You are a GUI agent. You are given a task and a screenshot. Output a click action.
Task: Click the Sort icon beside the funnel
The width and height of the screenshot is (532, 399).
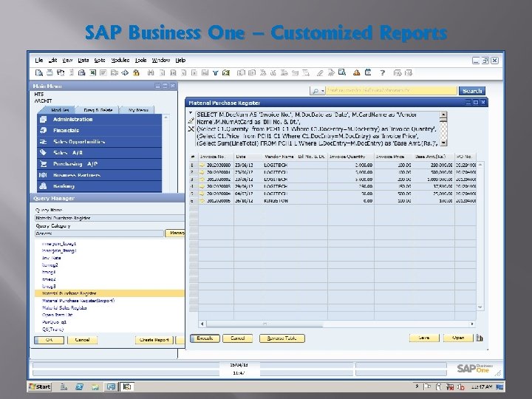tap(226, 72)
